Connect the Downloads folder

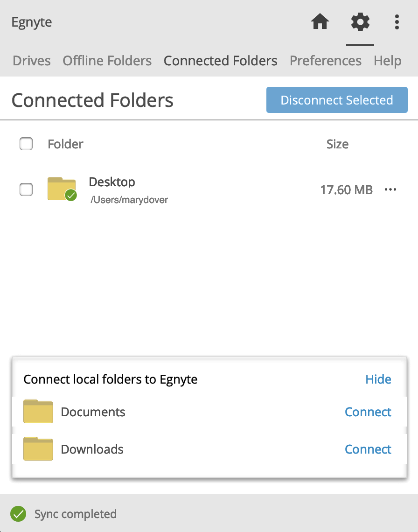368,449
